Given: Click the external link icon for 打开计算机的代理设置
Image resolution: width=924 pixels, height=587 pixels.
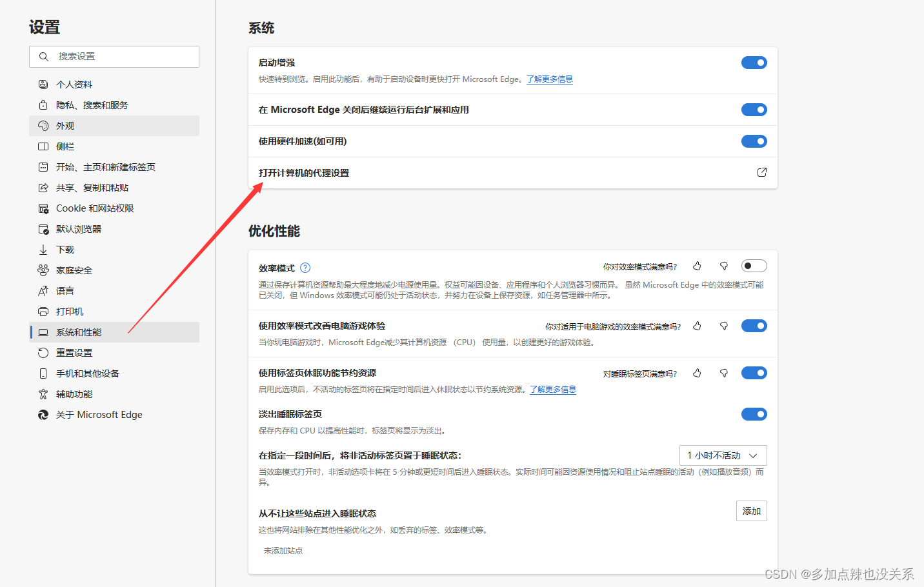Looking at the screenshot, I should click(762, 172).
